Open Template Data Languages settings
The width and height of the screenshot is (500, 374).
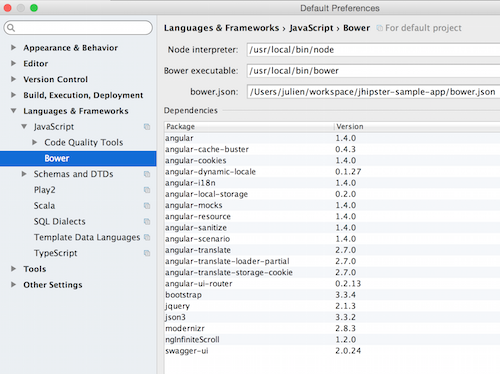coord(87,237)
